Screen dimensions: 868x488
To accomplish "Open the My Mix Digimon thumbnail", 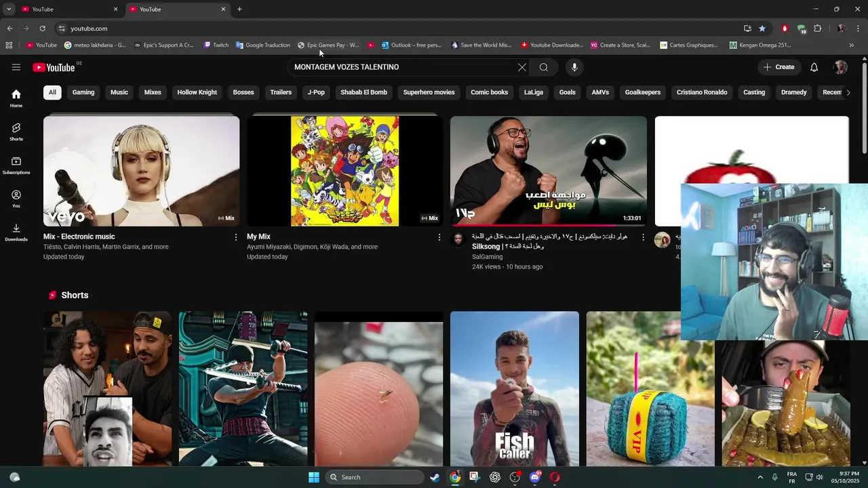I will tap(344, 171).
